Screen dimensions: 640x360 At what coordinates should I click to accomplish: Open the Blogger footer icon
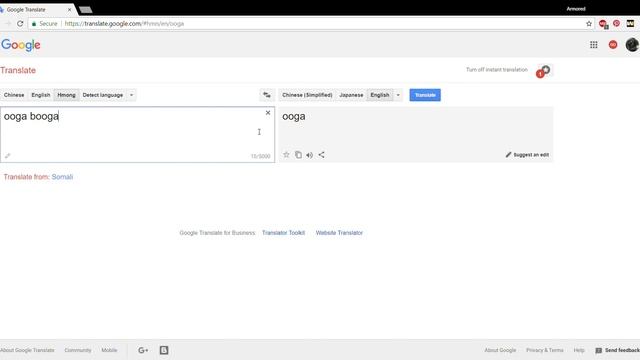(x=164, y=350)
